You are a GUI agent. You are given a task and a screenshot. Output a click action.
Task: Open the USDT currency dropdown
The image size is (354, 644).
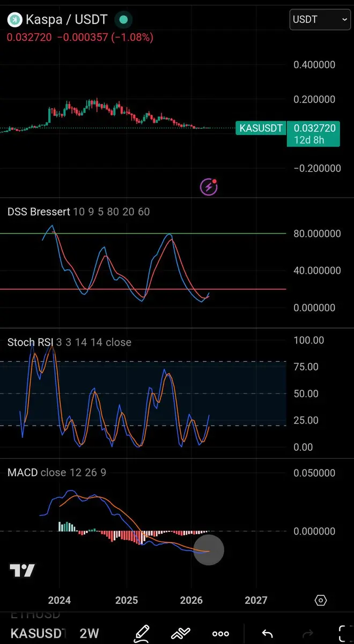click(x=321, y=20)
